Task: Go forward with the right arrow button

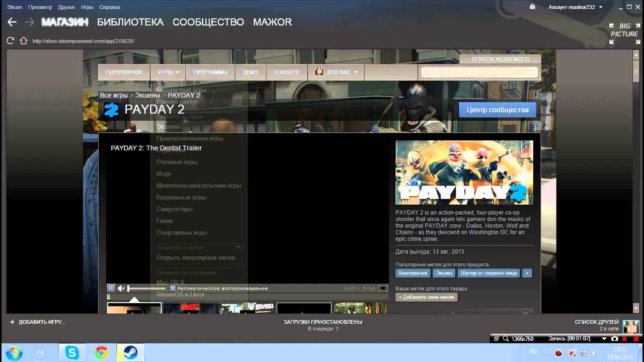Action: 29,22
